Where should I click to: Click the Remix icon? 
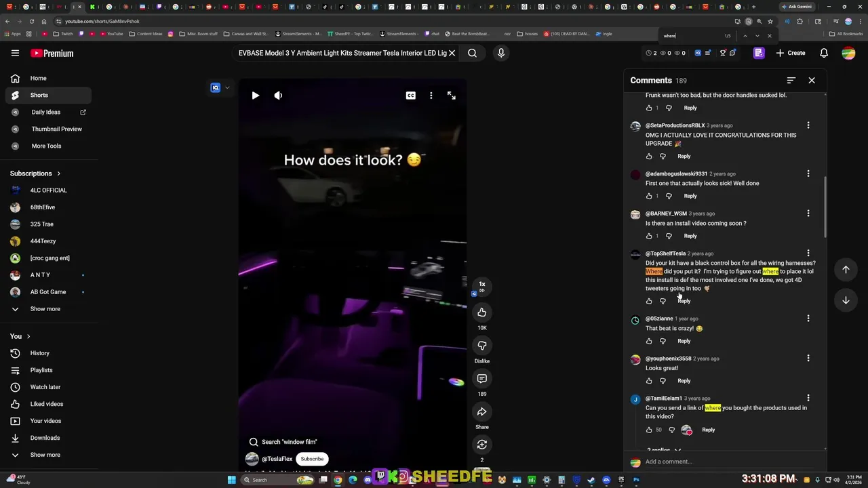[481, 445]
